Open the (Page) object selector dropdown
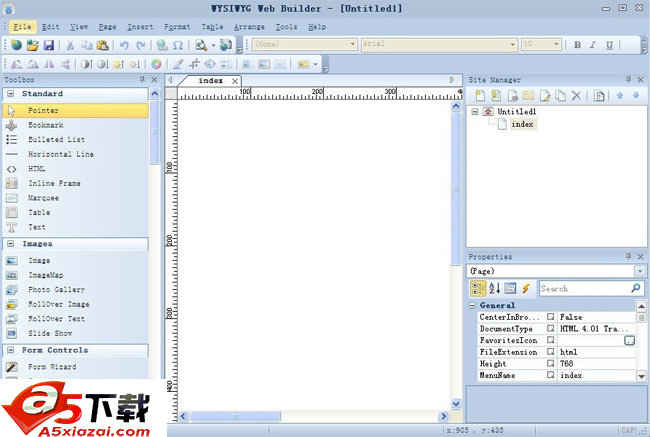650x437 pixels. [x=640, y=271]
